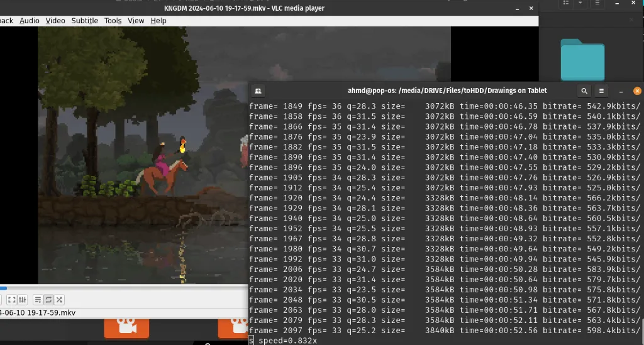Close the VLC media player window

tap(531, 8)
